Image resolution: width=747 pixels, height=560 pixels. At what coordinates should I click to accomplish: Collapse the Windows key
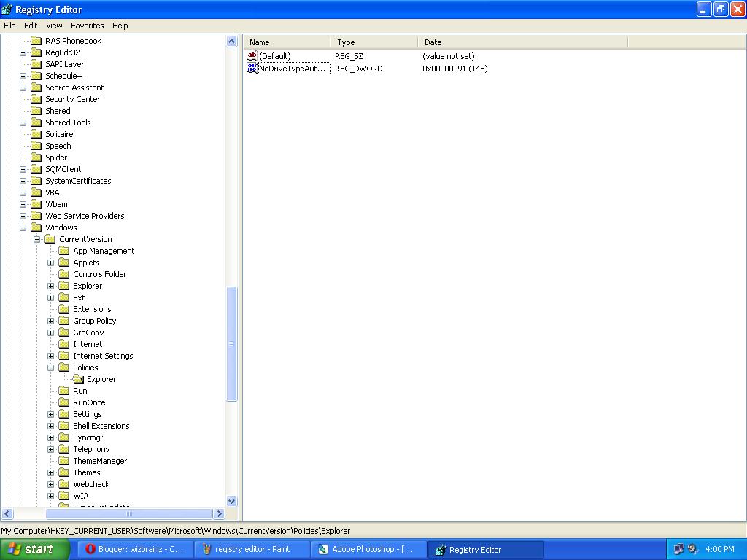[23, 227]
